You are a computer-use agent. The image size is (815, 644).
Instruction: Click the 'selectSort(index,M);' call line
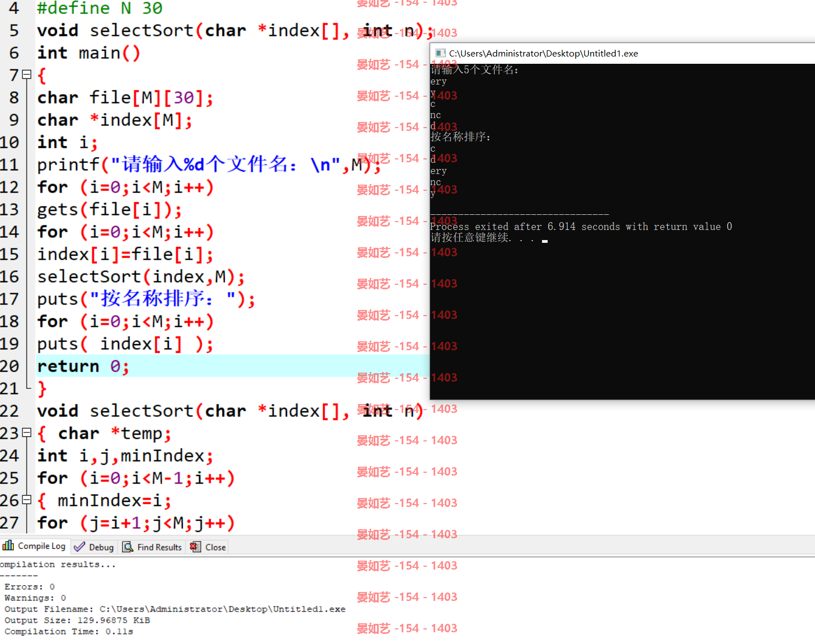pos(141,276)
